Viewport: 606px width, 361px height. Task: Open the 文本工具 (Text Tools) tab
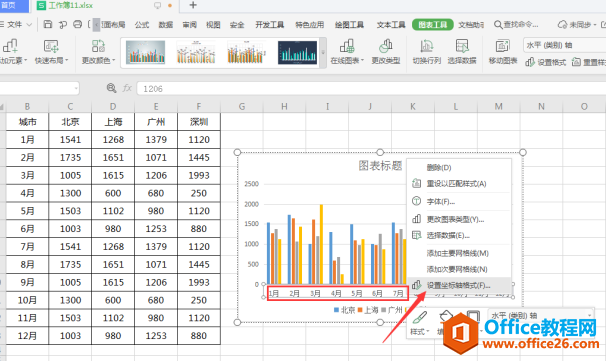pos(391,25)
